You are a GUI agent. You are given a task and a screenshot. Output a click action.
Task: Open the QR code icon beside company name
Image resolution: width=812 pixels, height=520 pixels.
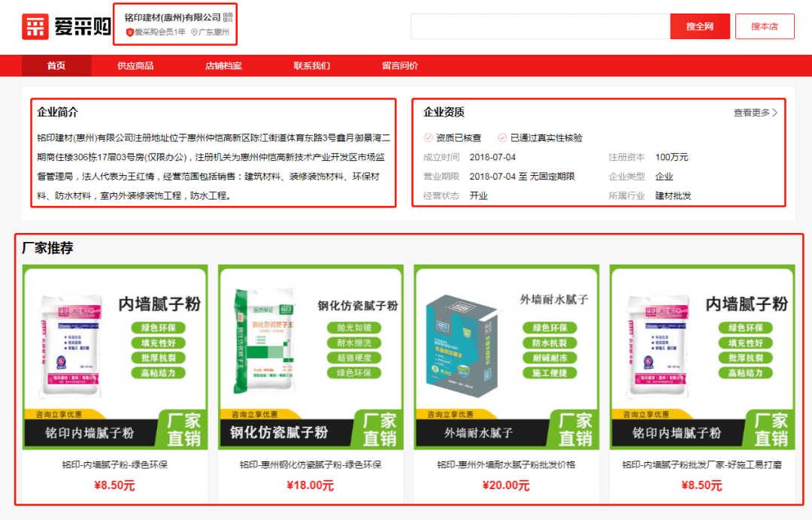[x=228, y=17]
